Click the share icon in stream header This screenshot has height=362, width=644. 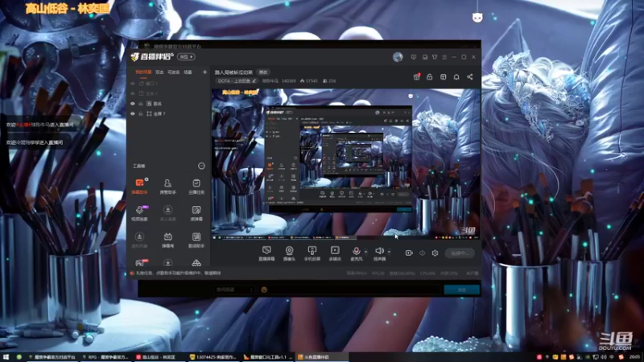470,76
